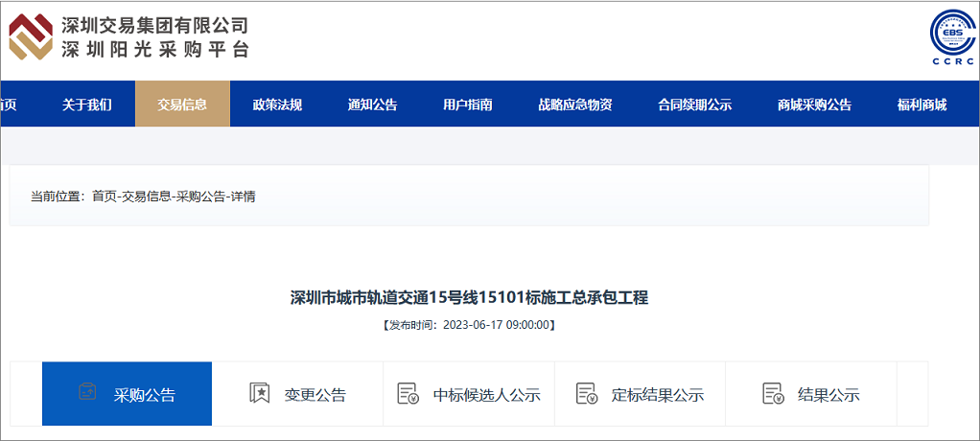Screen dimensions: 980x441
Task: Select 交易信息 in the navigation bar
Action: point(182,104)
